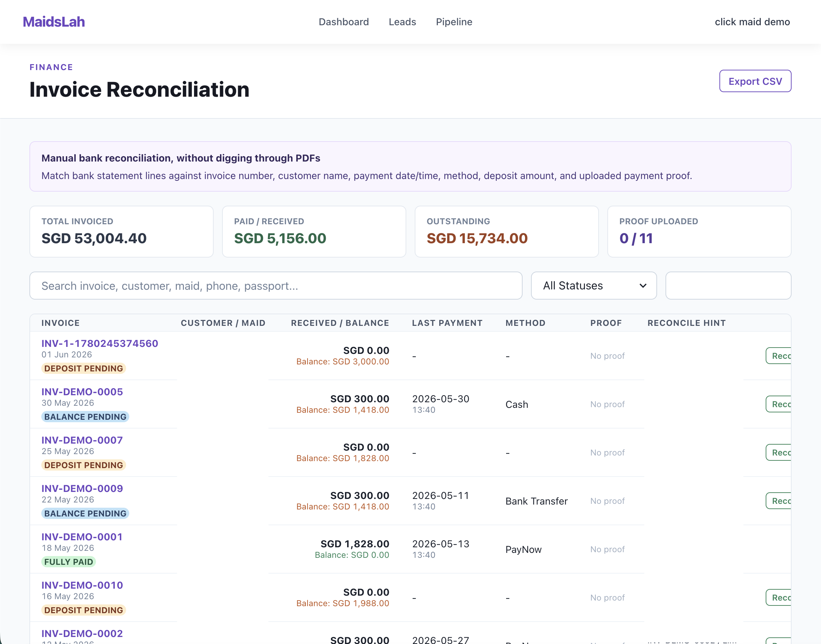The height and width of the screenshot is (644, 821).
Task: Open invoice INV-DEMO-0002
Action: (x=82, y=633)
